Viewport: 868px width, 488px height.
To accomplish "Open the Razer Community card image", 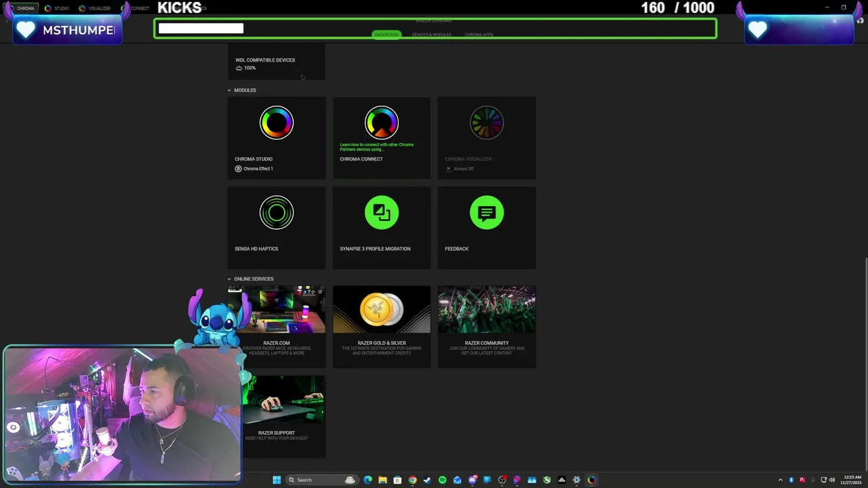I will (487, 310).
